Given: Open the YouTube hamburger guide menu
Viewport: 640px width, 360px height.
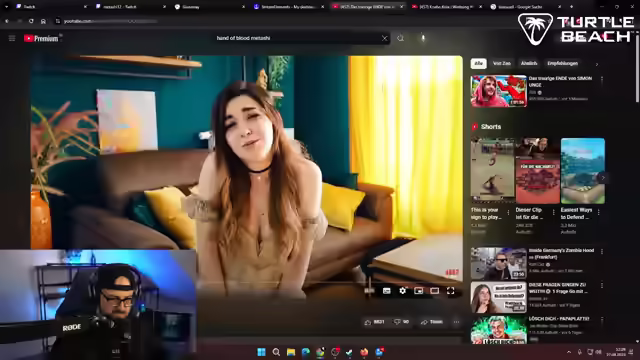Looking at the screenshot, I should (12, 38).
